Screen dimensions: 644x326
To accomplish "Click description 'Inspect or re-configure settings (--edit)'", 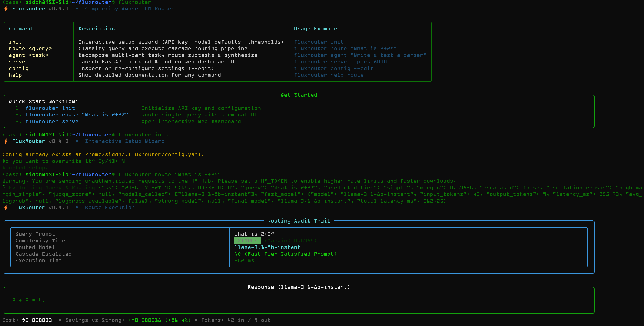I will (146, 68).
